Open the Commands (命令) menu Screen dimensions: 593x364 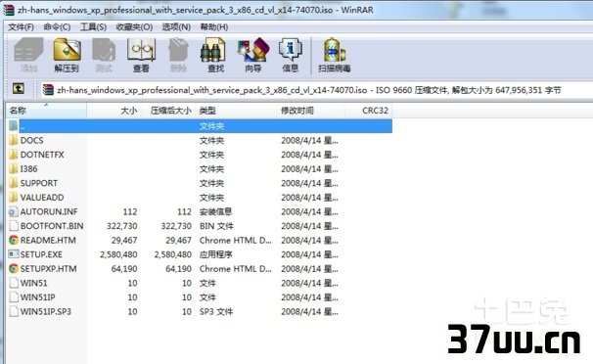57,26
